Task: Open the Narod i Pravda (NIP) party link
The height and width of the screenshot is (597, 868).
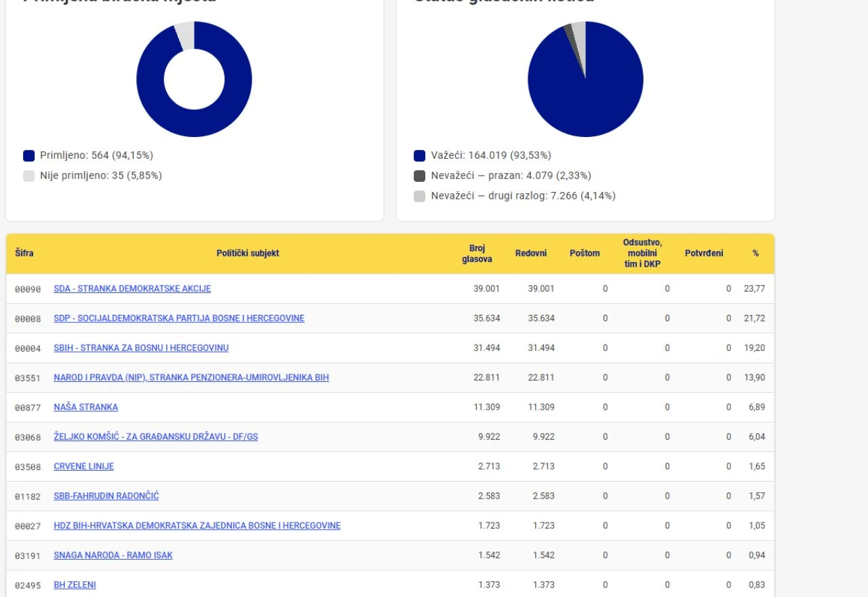Action: tap(191, 377)
